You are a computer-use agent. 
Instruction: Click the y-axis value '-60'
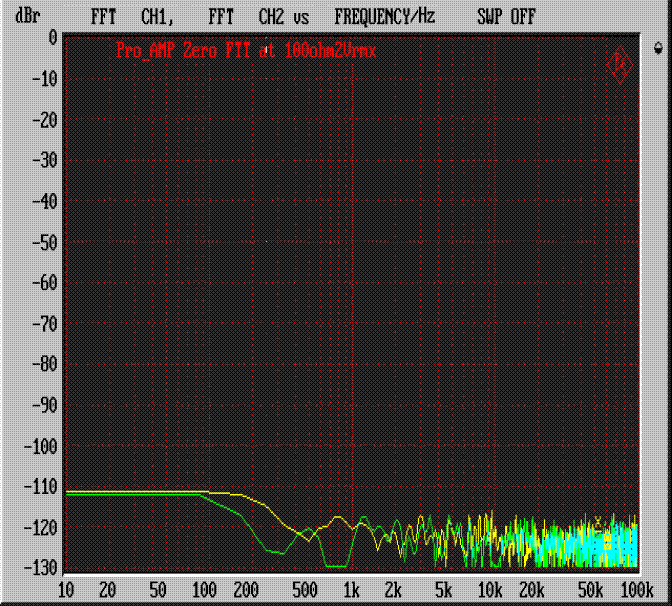pos(45,283)
